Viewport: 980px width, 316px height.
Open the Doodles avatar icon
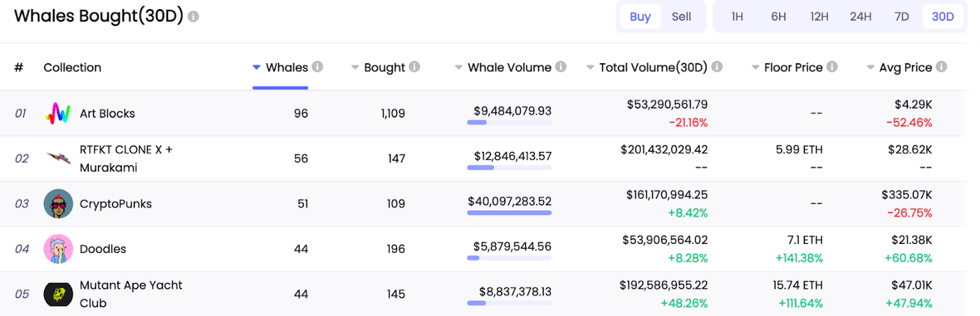click(58, 249)
